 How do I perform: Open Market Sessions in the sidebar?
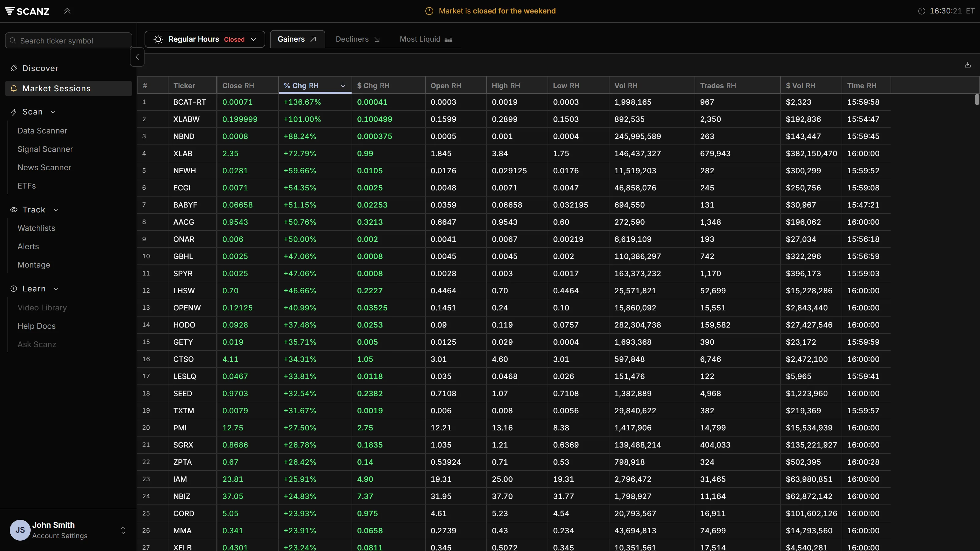click(69, 88)
